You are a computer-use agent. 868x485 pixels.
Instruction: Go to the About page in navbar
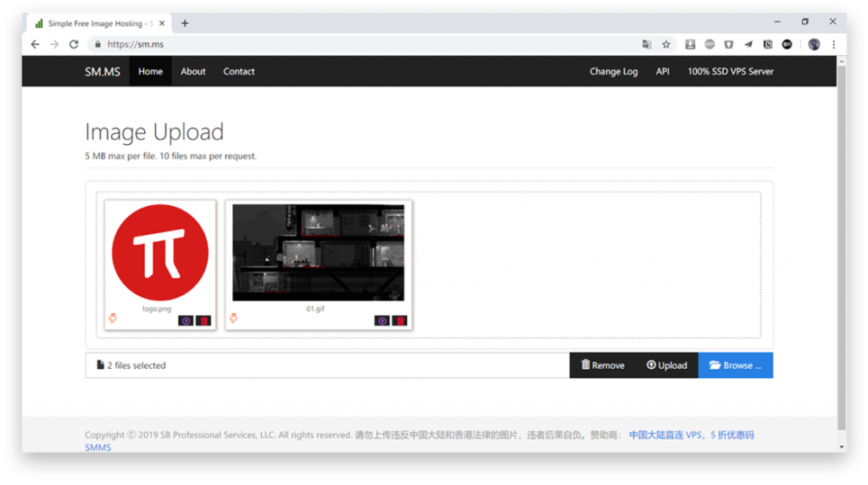point(193,71)
